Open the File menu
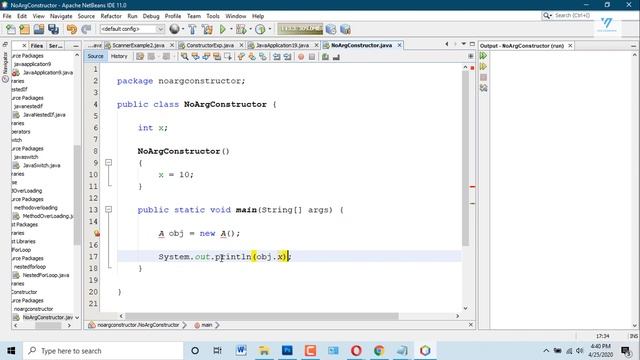The image size is (640, 360). tap(7, 16)
